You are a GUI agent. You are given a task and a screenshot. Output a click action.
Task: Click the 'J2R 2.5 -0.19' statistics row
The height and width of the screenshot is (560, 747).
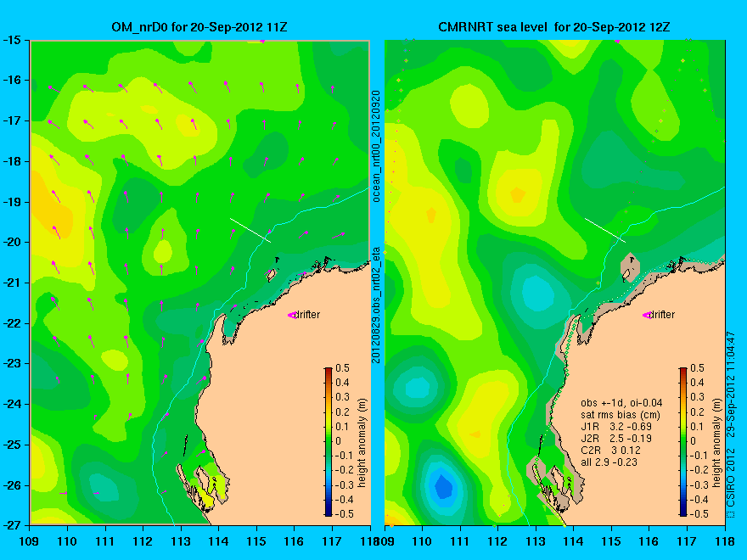616,439
